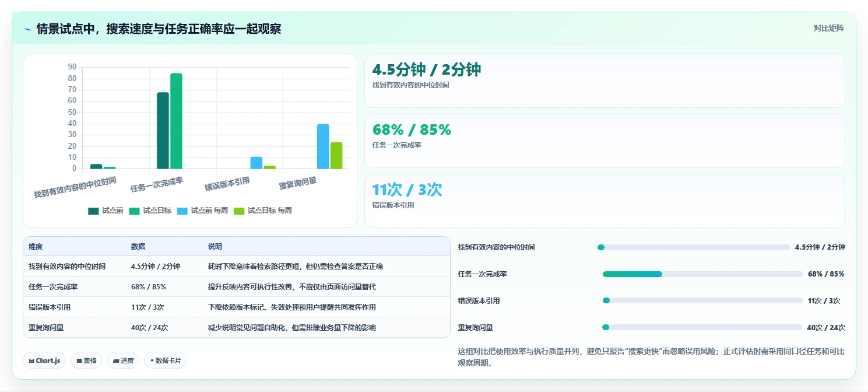
Task: Click the blue 重复询问量 bar in chart
Action: tap(323, 146)
